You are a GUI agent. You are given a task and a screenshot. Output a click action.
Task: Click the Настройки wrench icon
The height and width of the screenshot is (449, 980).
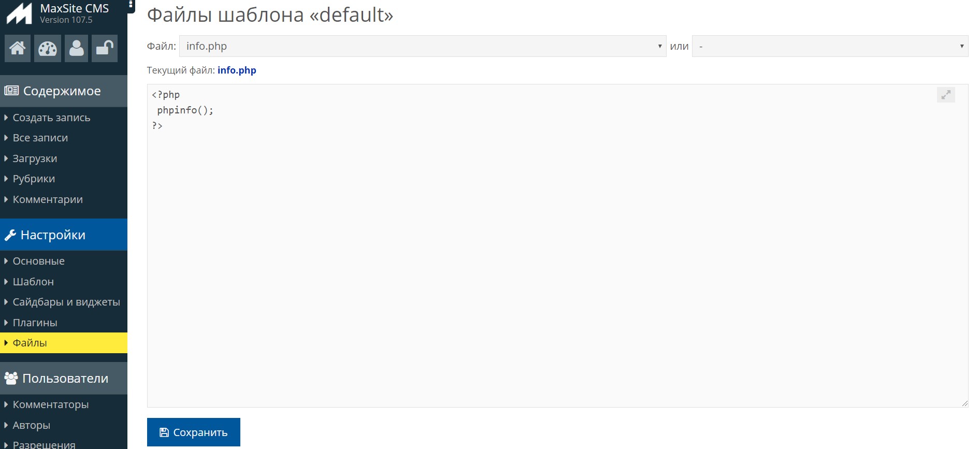pos(9,235)
